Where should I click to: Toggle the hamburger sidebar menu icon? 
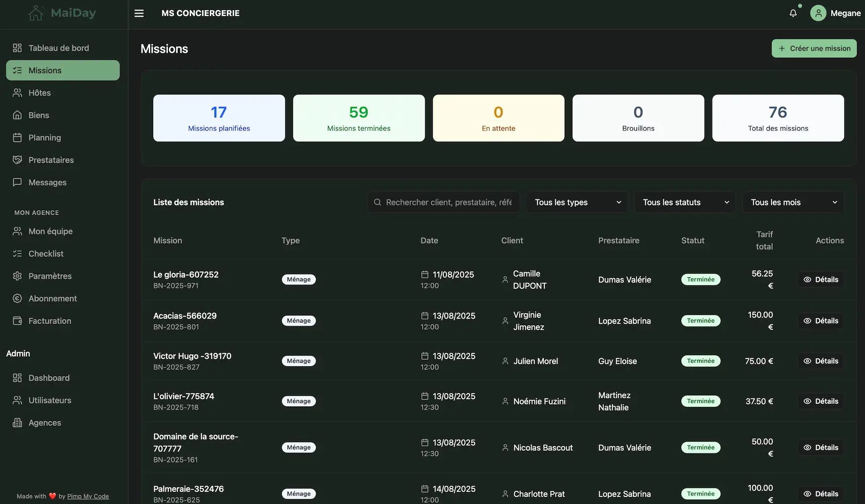[139, 13]
